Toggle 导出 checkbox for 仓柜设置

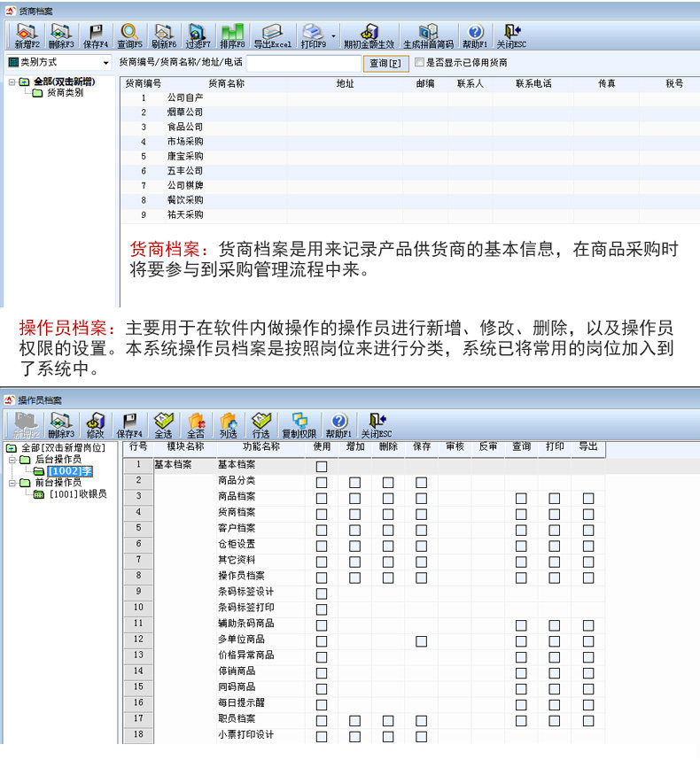(x=588, y=547)
